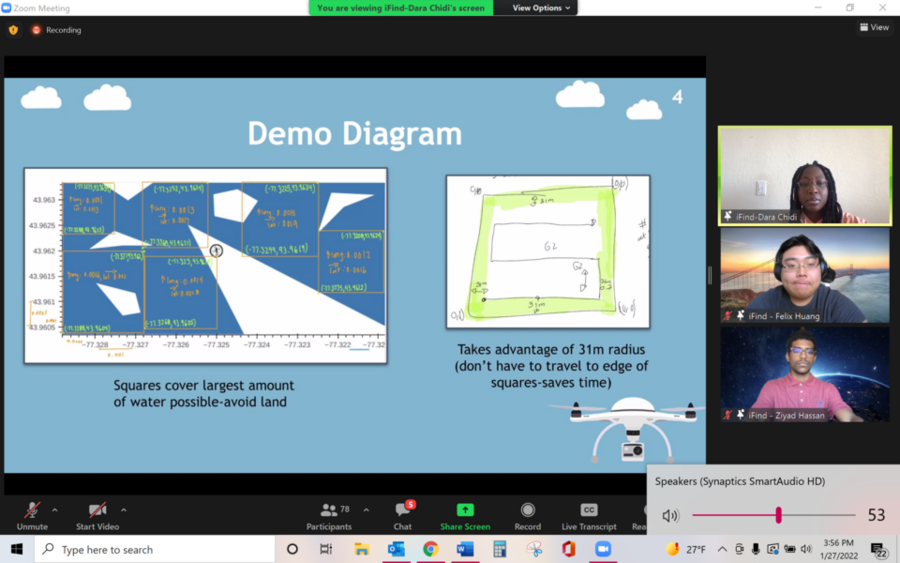Expand video options arrow beside Start Video
Viewport: 900px width, 563px height.
[123, 510]
